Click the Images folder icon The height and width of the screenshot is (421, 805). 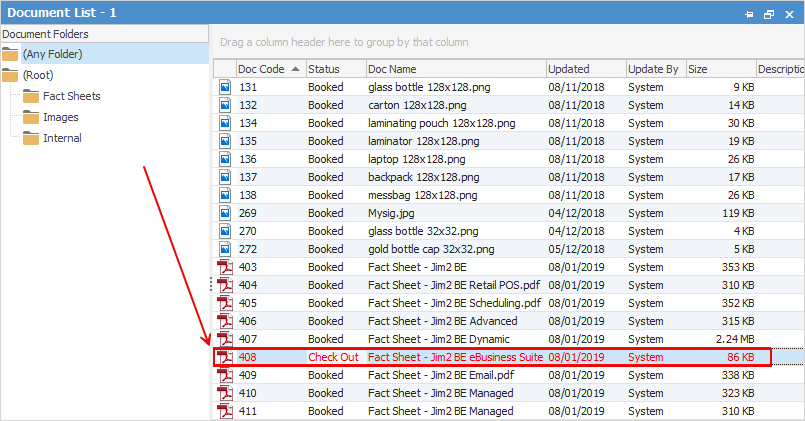[31, 117]
